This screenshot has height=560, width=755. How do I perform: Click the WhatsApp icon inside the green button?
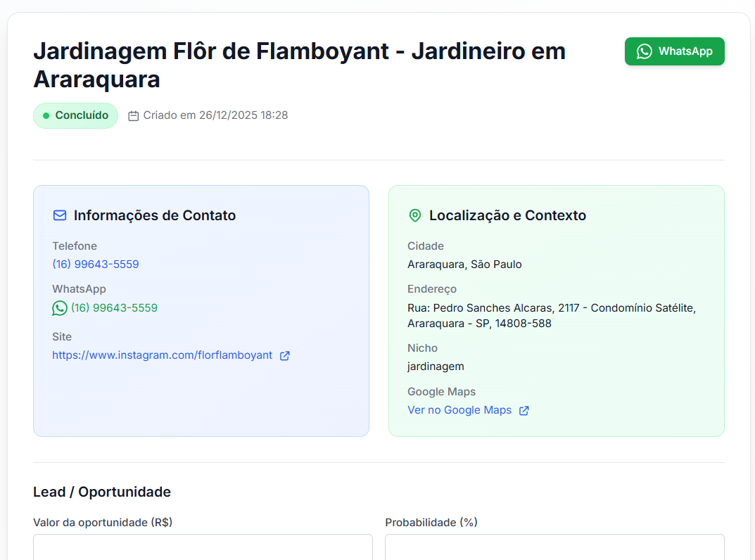tap(645, 51)
